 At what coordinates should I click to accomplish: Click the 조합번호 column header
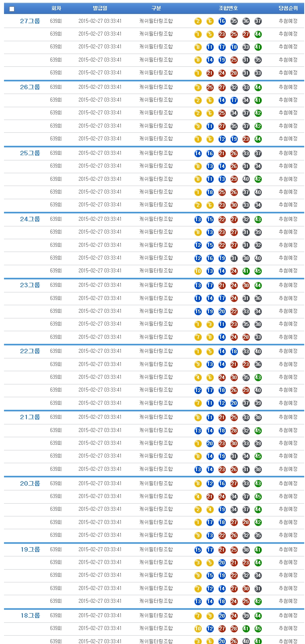point(228,8)
